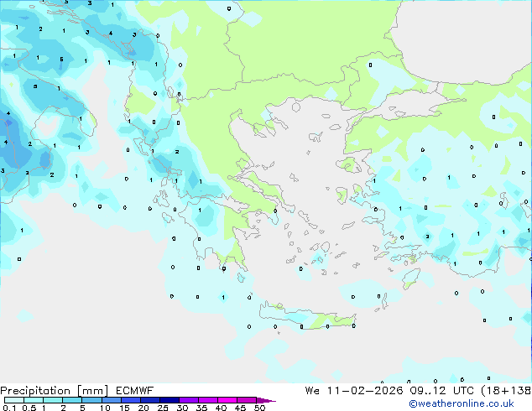The width and height of the screenshot is (532, 411).
Task: Click the legend value '0.1'
Action: pyautogui.click(x=9, y=408)
